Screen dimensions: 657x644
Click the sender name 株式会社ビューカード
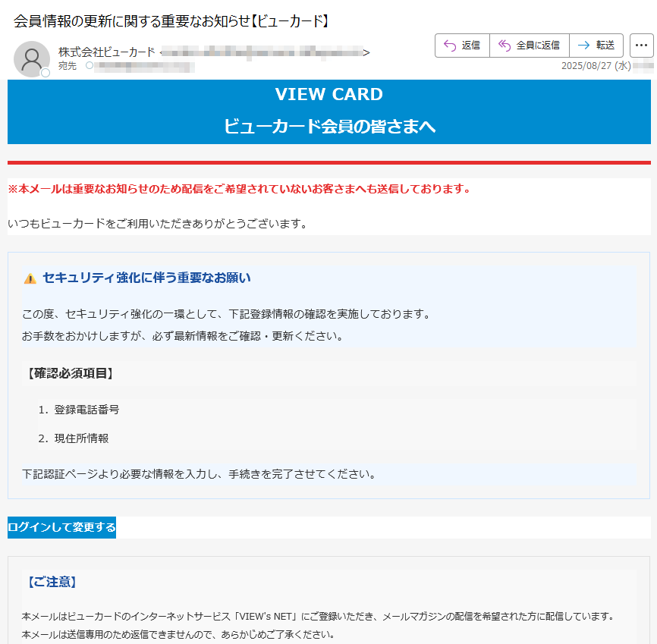tap(106, 52)
